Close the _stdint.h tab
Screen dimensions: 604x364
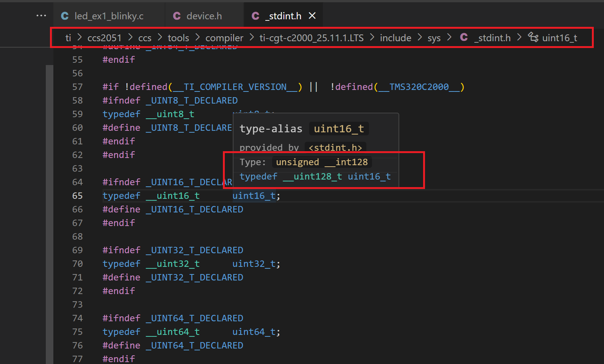coord(312,16)
